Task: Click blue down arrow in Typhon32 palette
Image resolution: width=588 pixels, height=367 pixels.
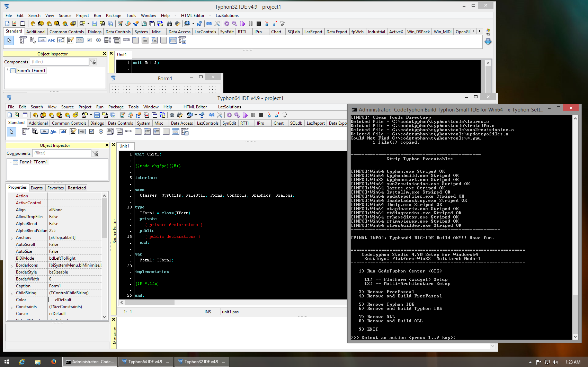Action: coord(488,42)
